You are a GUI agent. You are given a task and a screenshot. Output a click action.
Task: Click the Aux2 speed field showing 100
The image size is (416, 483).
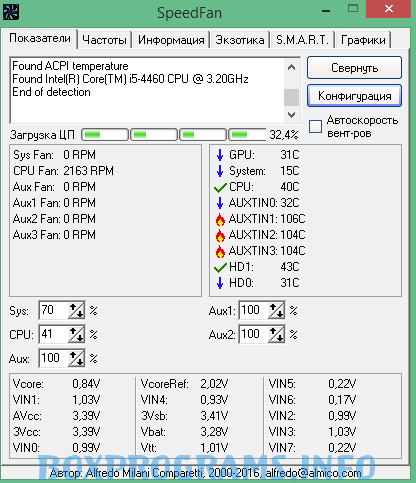254,334
